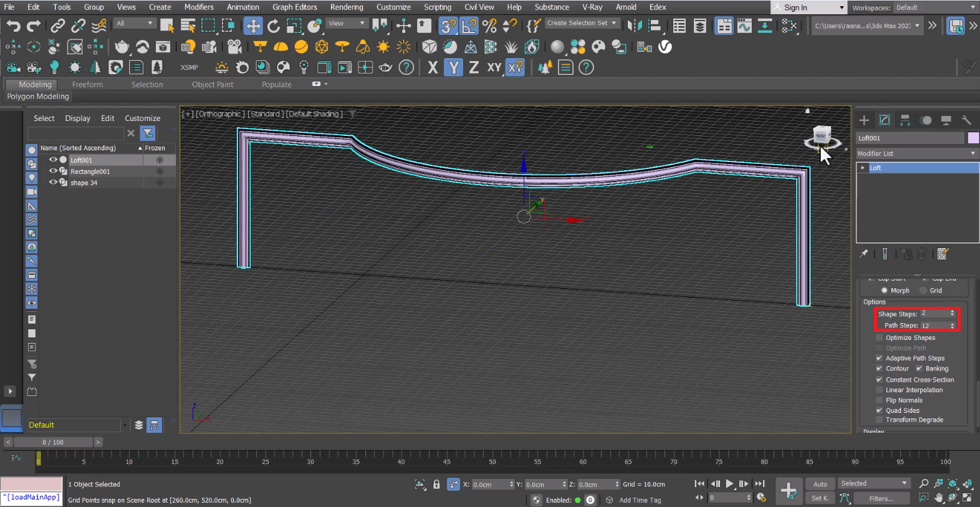The image size is (980, 507).
Task: Hide the Rectangle001 object with eye icon
Action: pos(53,171)
